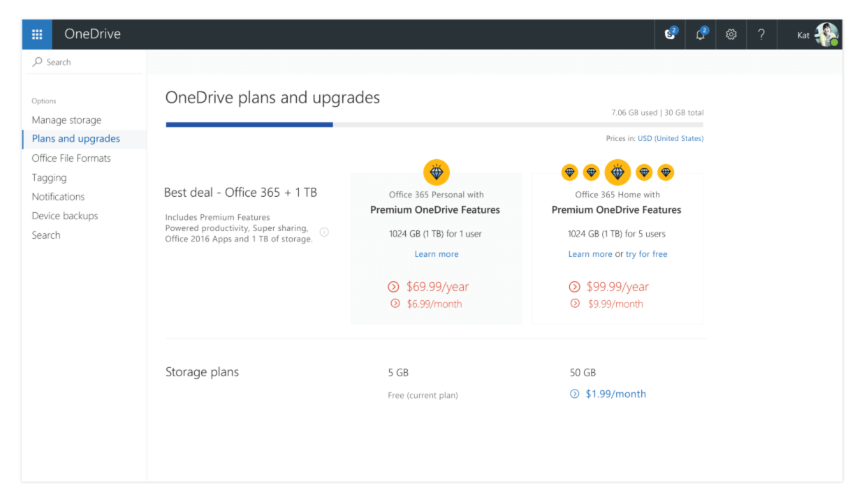Open settings gear in header
The height and width of the screenshot is (504, 864).
(731, 34)
